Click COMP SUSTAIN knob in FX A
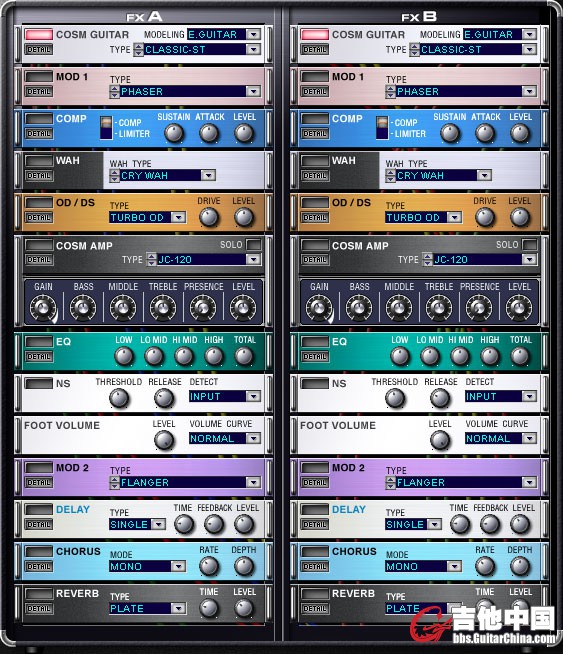The width and height of the screenshot is (563, 654). point(174,133)
